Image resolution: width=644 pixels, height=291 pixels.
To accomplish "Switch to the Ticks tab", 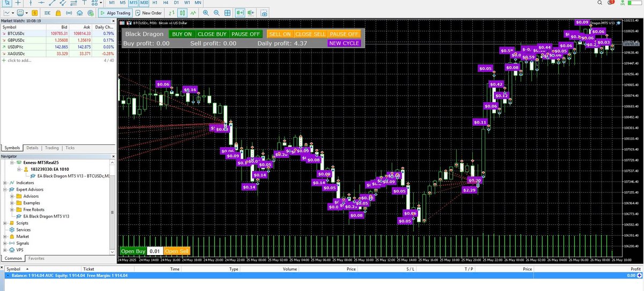I will [70, 148].
